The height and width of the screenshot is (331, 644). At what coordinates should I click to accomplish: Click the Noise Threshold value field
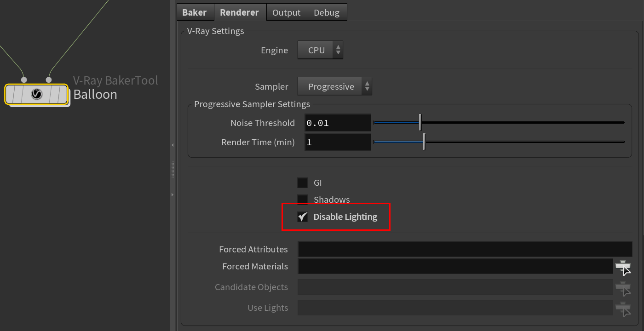[x=338, y=123]
